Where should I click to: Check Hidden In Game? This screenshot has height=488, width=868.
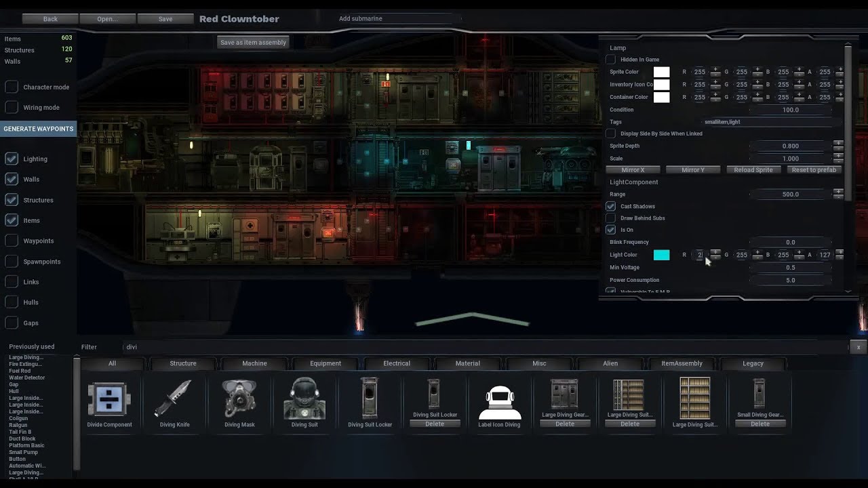611,60
